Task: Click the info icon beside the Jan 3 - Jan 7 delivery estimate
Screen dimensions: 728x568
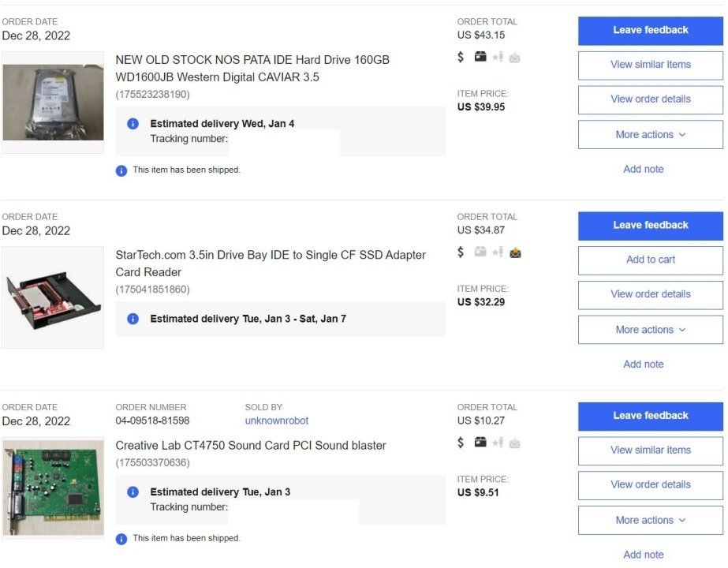Action: click(x=133, y=319)
